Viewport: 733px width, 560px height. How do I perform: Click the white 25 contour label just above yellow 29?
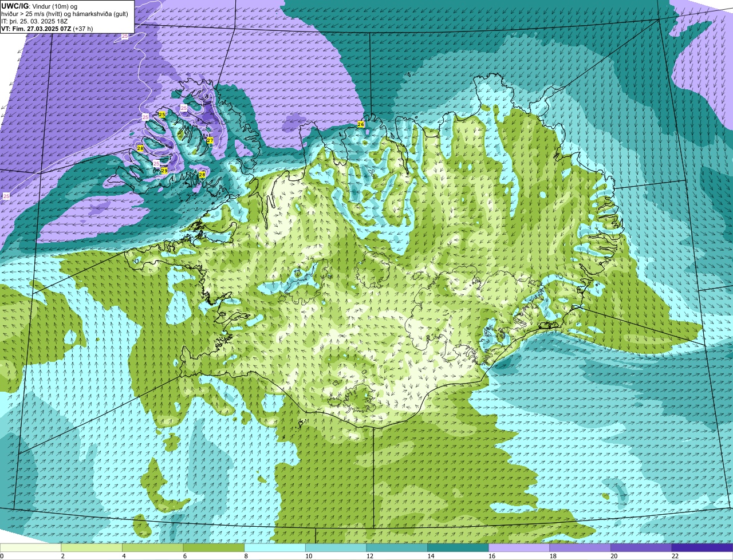point(156,164)
